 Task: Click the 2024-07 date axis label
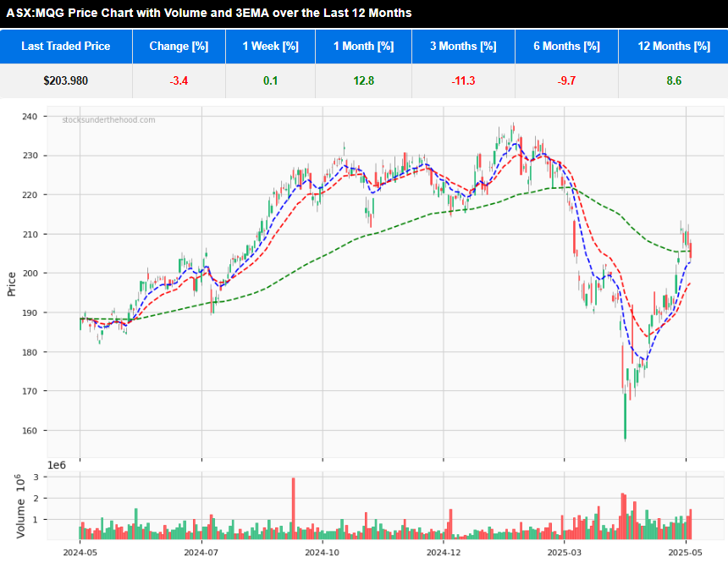tap(201, 552)
